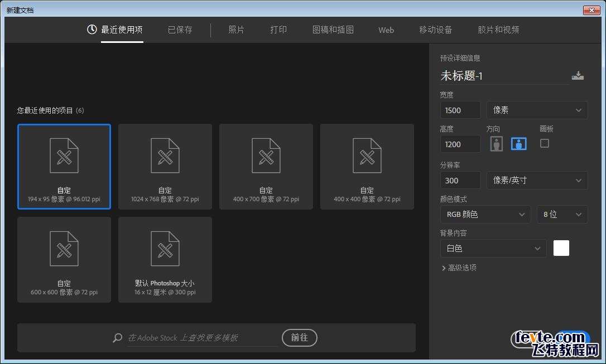
Task: Click the document icon on 400 x 400 preset
Action: [x=367, y=156]
